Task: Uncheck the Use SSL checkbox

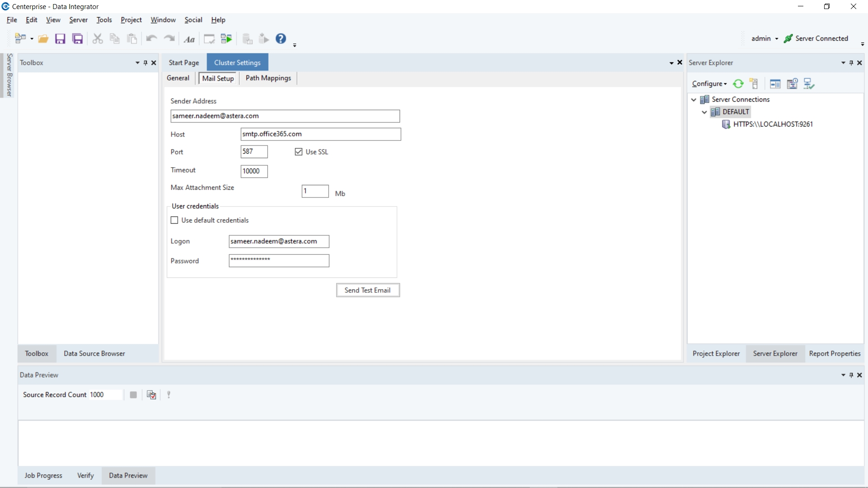Action: tap(298, 152)
